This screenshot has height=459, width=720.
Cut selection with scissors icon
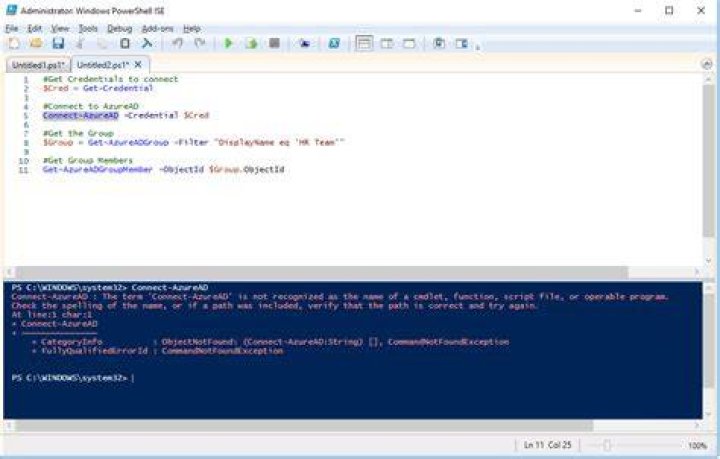[x=80, y=44]
